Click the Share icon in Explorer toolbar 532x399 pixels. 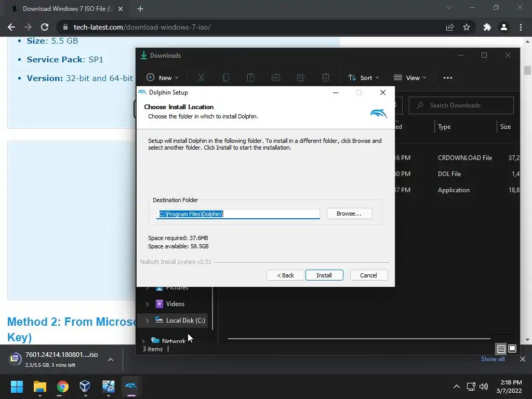(x=301, y=78)
